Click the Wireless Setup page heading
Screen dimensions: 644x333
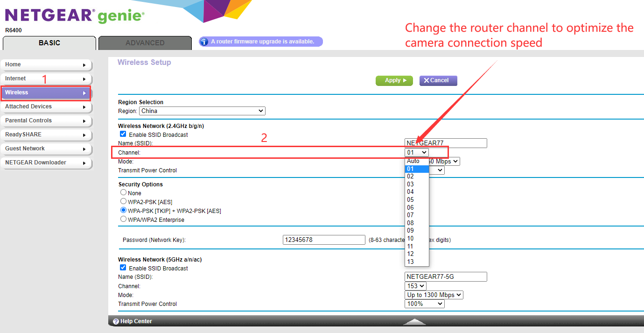(144, 63)
